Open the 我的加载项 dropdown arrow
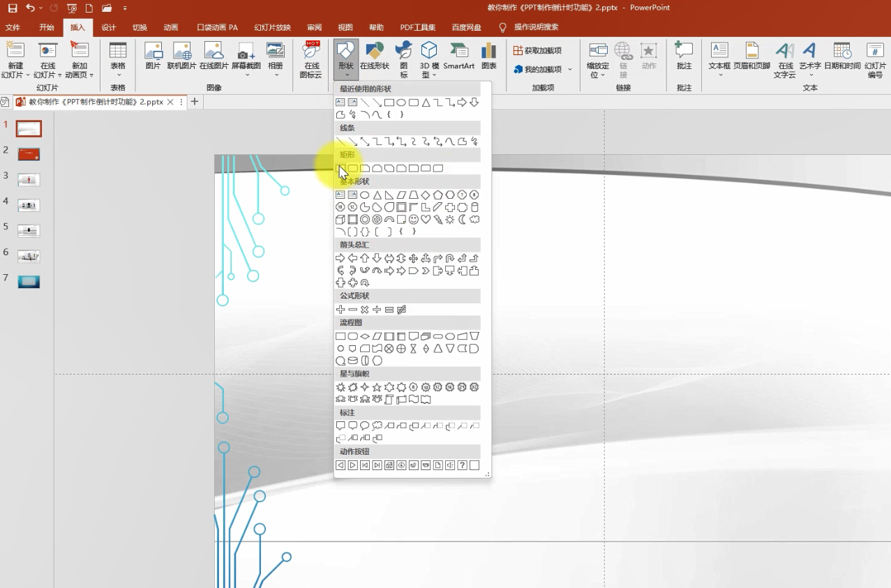Screen dimensions: 891x588 (569, 70)
